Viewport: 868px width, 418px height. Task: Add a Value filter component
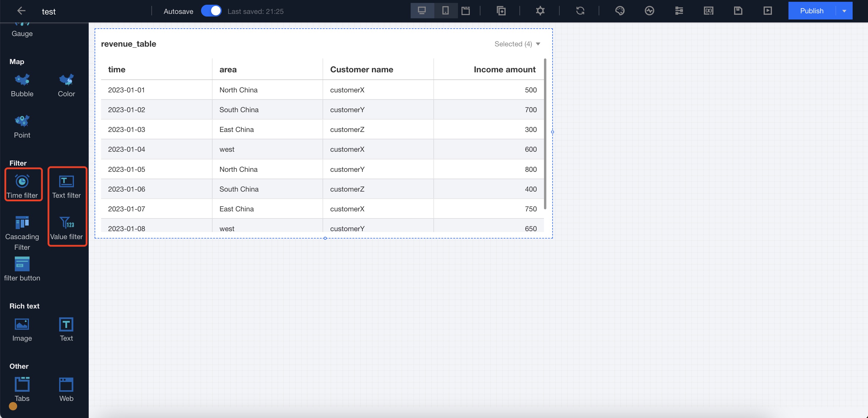(67, 227)
